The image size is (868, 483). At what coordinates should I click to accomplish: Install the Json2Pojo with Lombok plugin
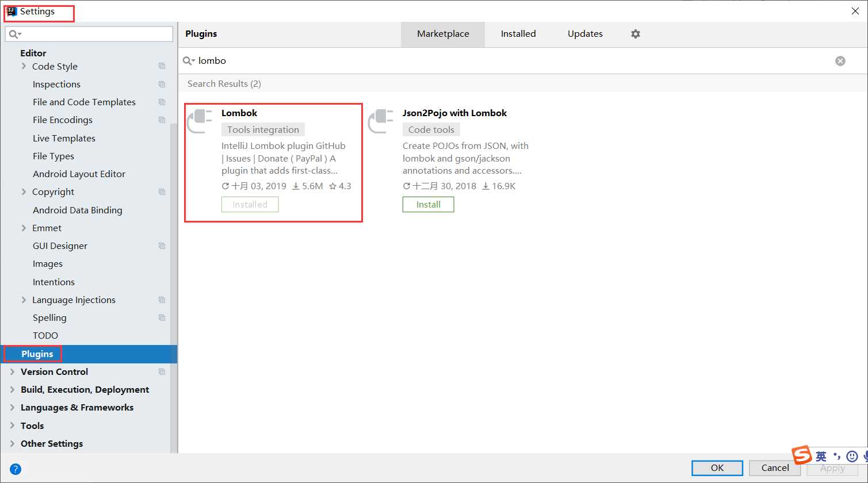[x=429, y=204]
